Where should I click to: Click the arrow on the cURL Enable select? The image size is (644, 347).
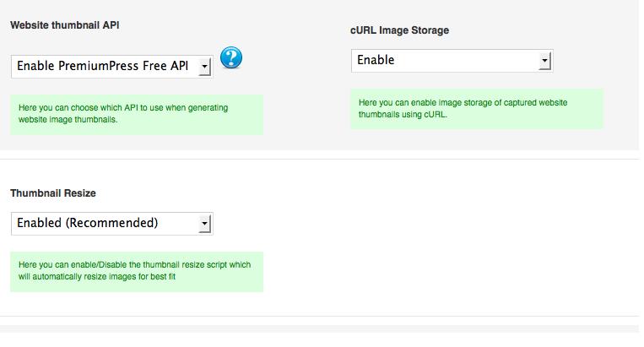tap(544, 61)
